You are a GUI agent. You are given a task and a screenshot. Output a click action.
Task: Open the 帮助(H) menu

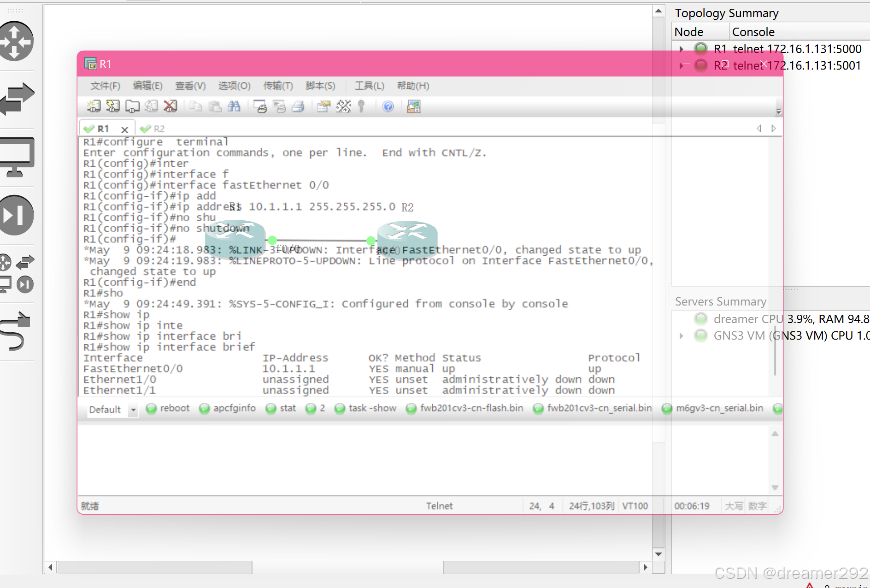coord(413,86)
